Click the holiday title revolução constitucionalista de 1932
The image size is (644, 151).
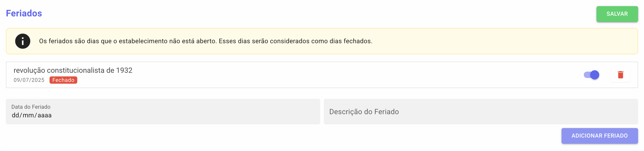73,70
